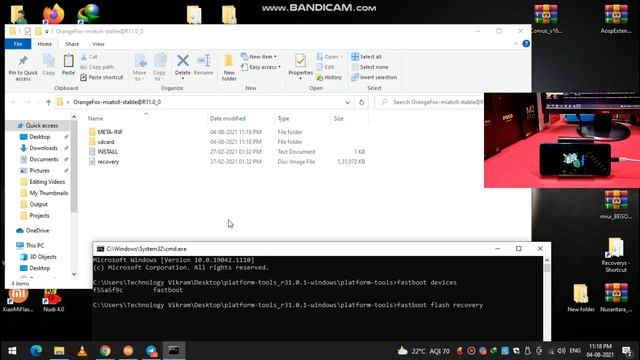Create a New folder from ribbon

pyautogui.click(x=229, y=67)
